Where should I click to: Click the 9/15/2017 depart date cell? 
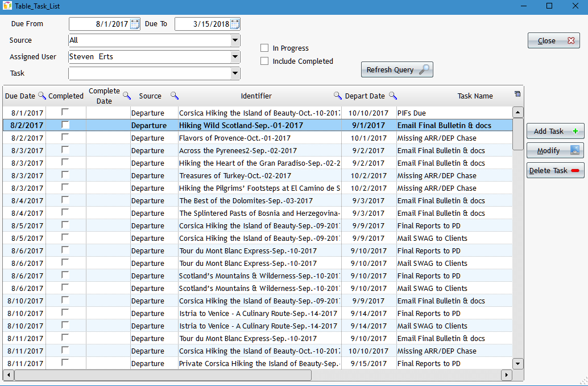point(368,363)
